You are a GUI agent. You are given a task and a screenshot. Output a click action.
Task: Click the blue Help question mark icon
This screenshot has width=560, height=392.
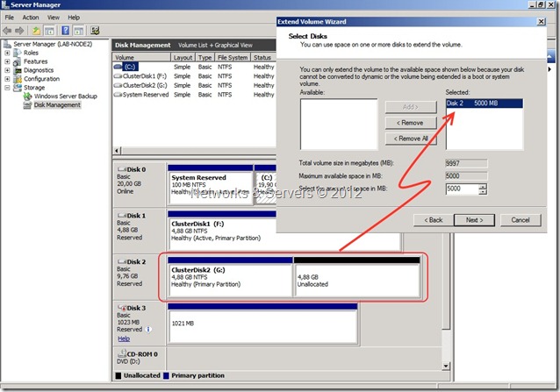coord(65,31)
